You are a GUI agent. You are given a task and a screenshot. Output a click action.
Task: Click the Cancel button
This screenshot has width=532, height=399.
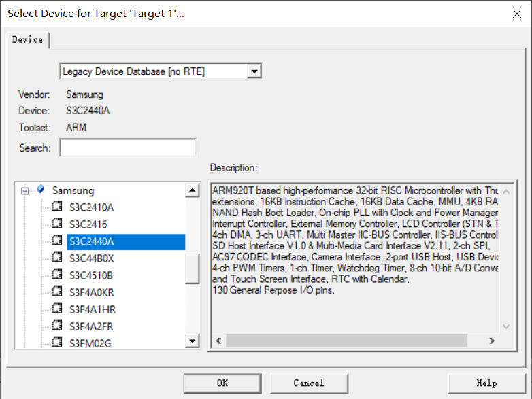[309, 383]
